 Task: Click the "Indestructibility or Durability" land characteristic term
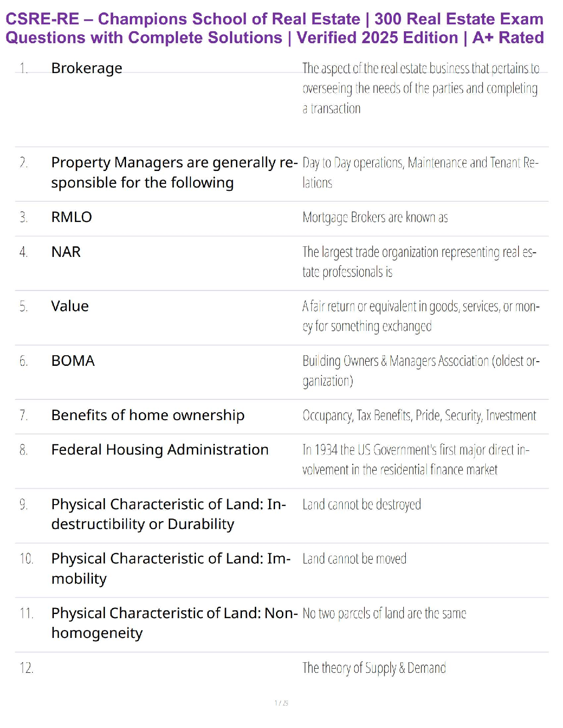[x=168, y=514]
